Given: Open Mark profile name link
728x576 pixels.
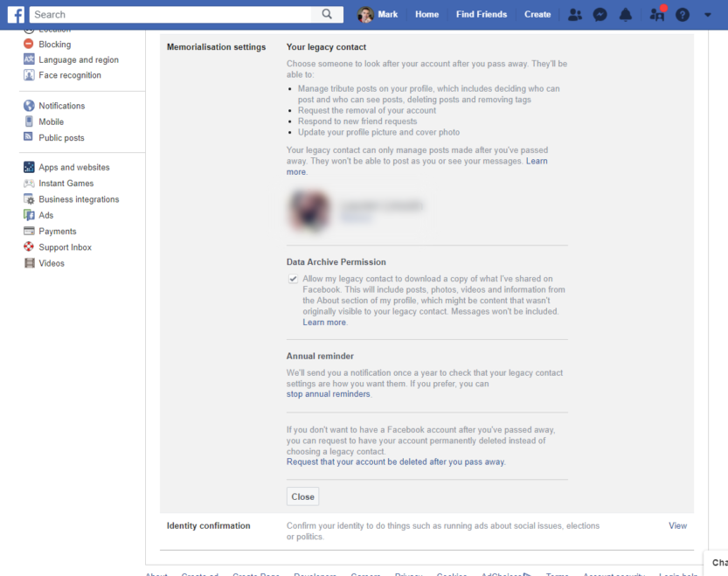Looking at the screenshot, I should coord(388,14).
